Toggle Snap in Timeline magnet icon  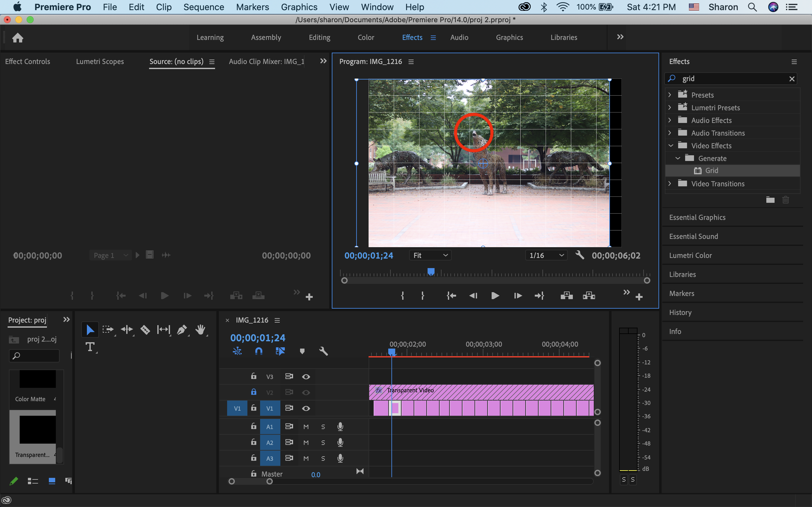259,351
